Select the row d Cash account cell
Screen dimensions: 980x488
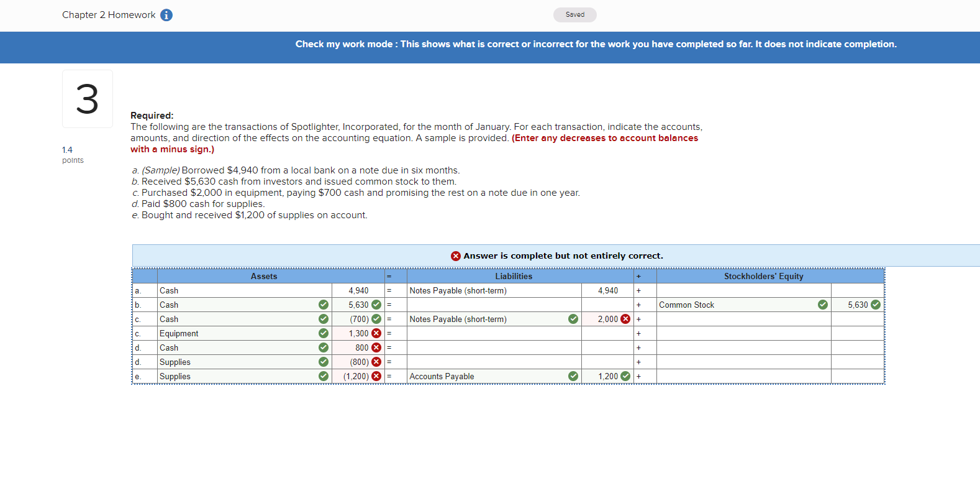tap(245, 348)
